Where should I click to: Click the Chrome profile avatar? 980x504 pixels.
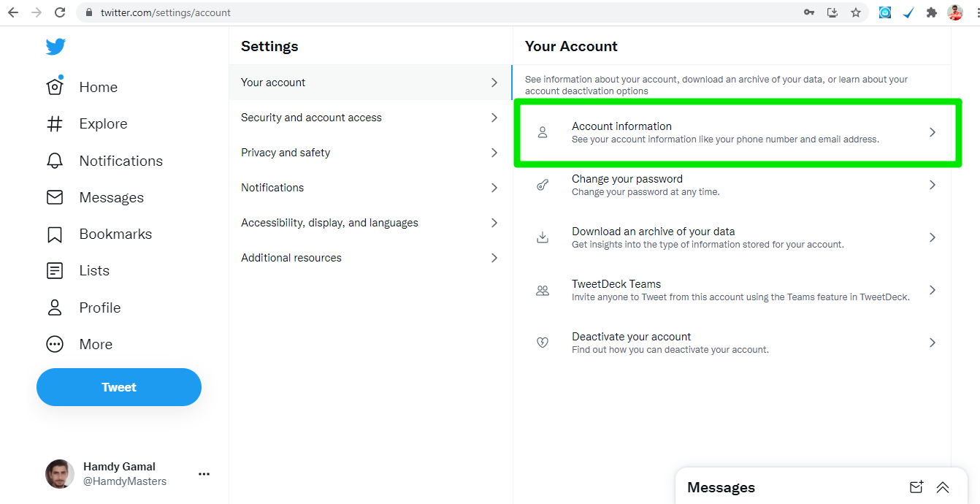(955, 12)
